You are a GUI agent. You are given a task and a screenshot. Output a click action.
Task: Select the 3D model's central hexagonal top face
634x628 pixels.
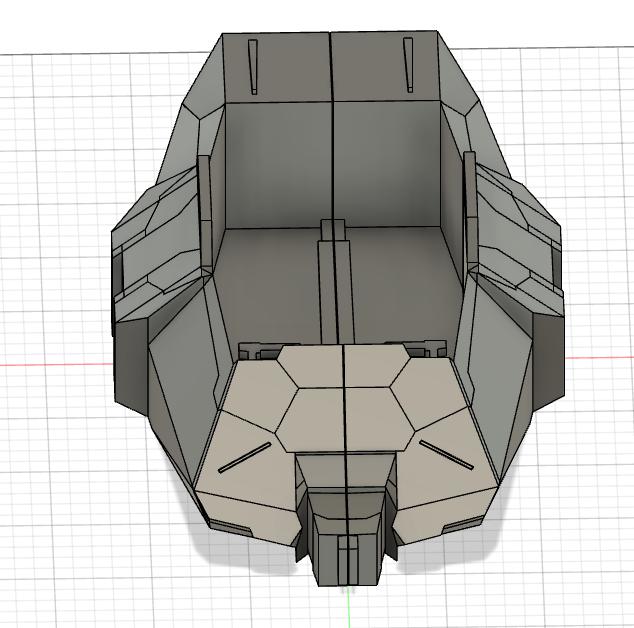pos(345,419)
